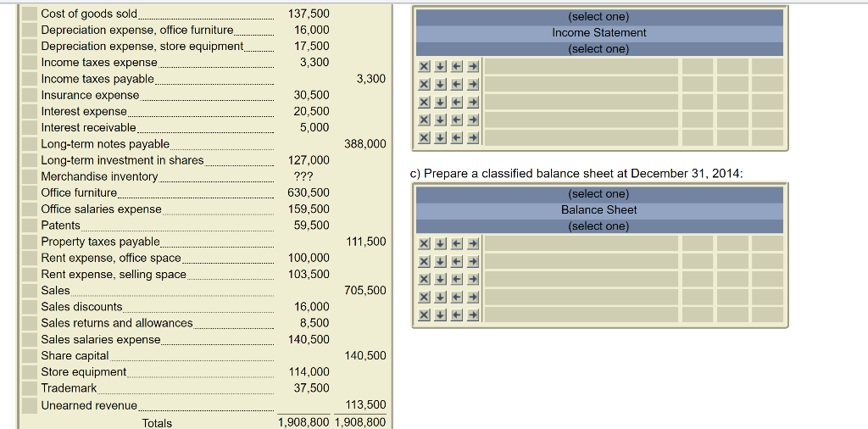This screenshot has height=429, width=868.
Task: Tick the square box beside Trademark
Action: point(30,388)
